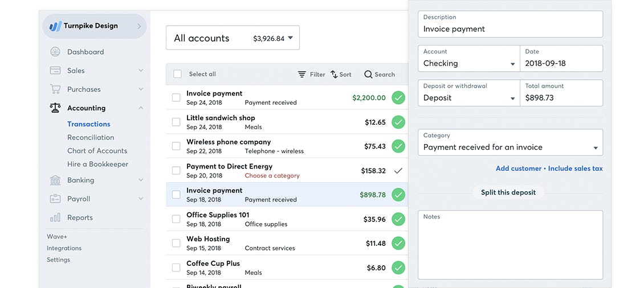Viewport: 644px width, 288px height.
Task: Click the Purchases shopping cart icon
Action: pyautogui.click(x=55, y=89)
